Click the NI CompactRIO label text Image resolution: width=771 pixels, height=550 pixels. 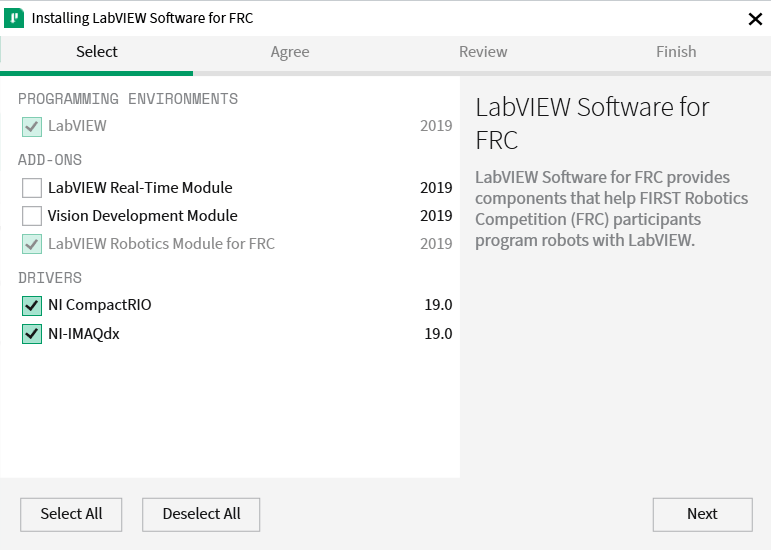click(100, 305)
